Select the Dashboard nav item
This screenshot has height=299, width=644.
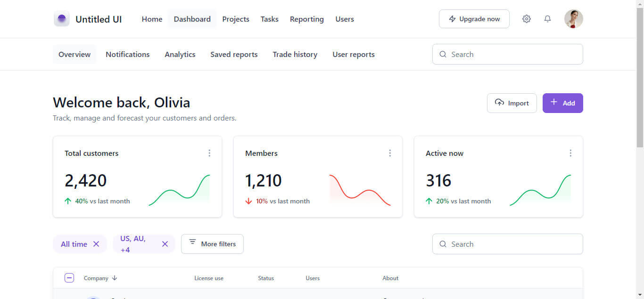pos(192,19)
